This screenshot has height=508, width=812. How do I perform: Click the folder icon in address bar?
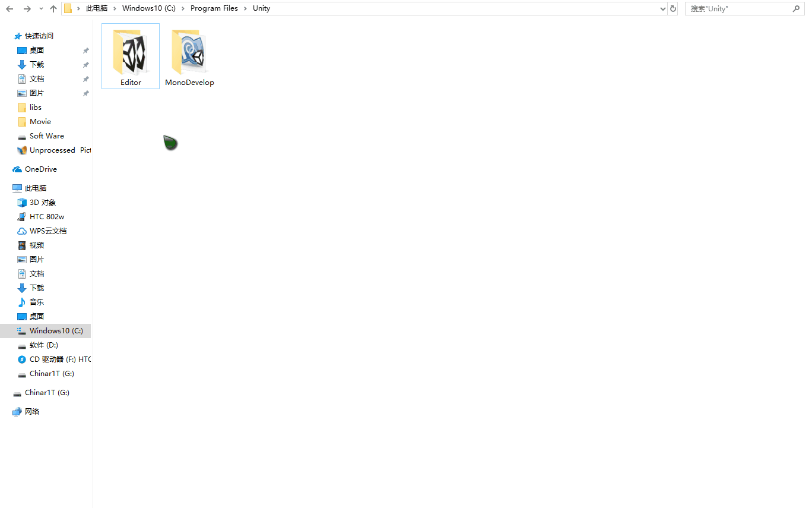pyautogui.click(x=68, y=8)
